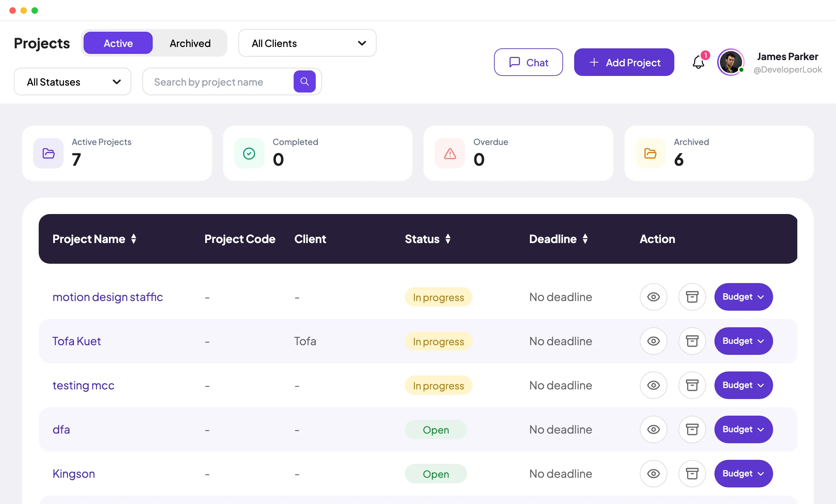Expand Budget menu for dfa
This screenshot has height=504, width=836.
coord(743,429)
